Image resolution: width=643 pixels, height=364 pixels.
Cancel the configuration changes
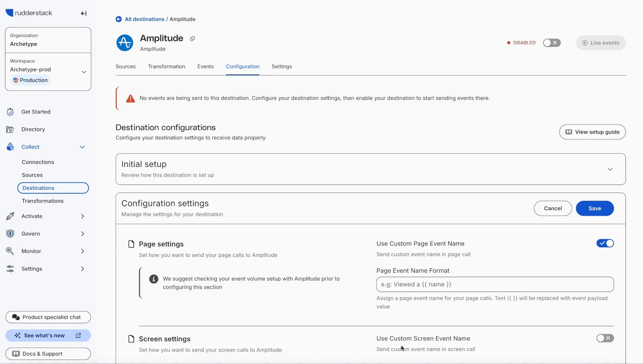coord(553,208)
